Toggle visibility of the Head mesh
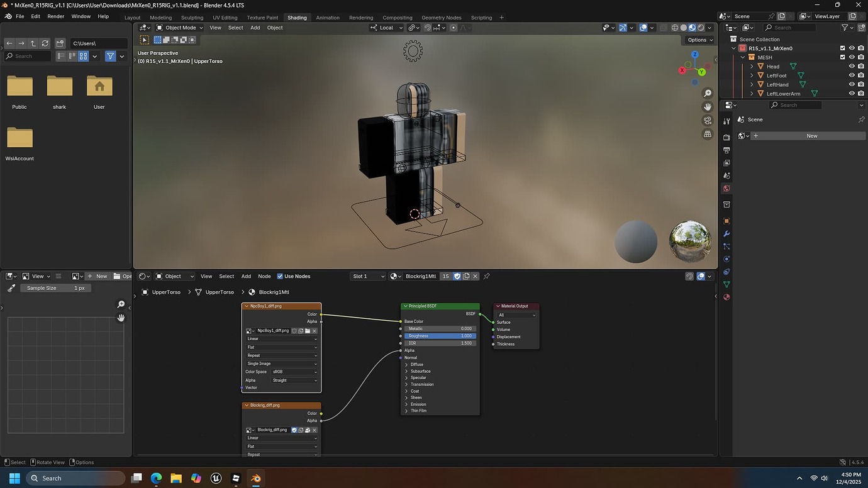The image size is (868, 488). [852, 66]
